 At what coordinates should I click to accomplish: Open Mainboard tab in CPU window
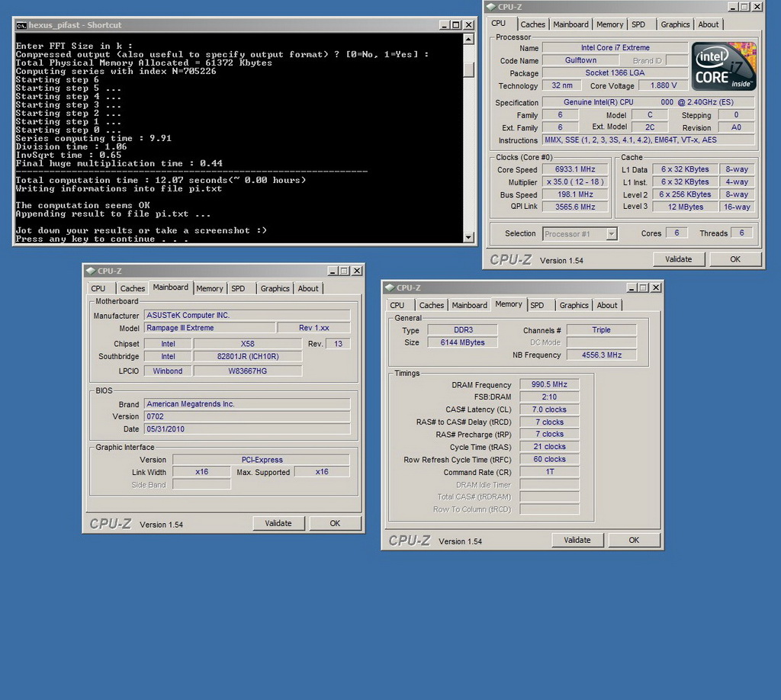point(570,24)
